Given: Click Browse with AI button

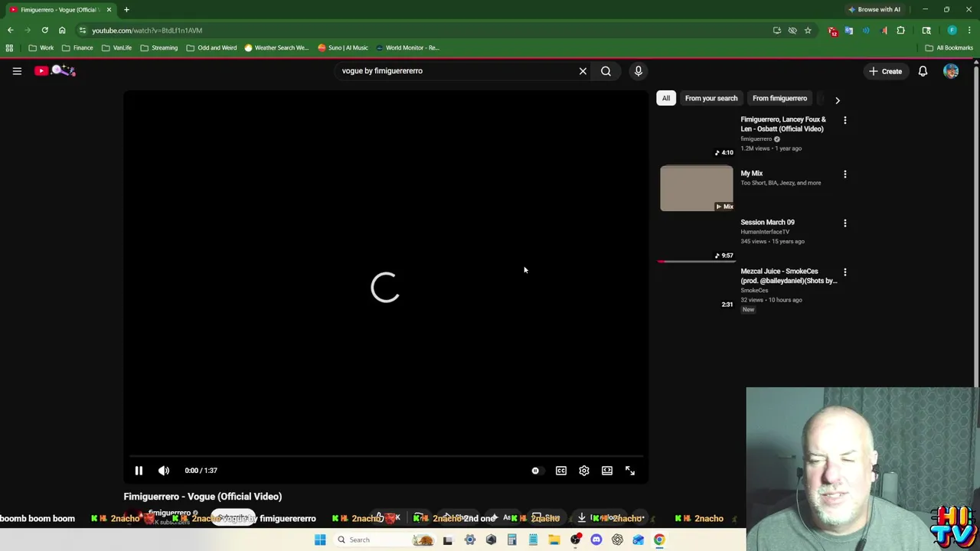Looking at the screenshot, I should pos(874,9).
